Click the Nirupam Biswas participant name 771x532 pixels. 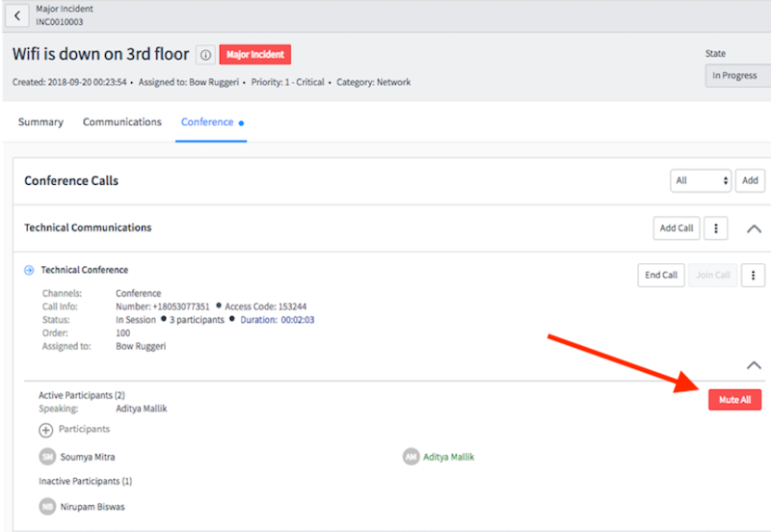[93, 506]
